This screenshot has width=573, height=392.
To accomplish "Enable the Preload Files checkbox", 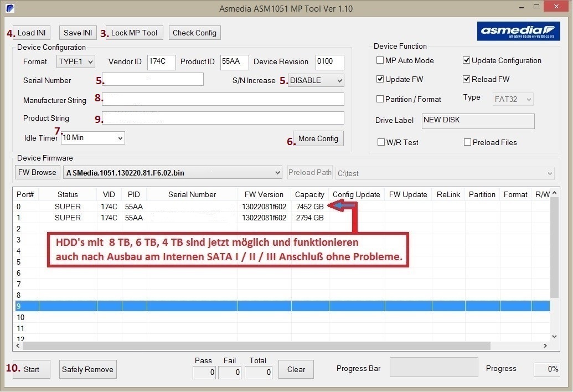I will pyautogui.click(x=467, y=142).
